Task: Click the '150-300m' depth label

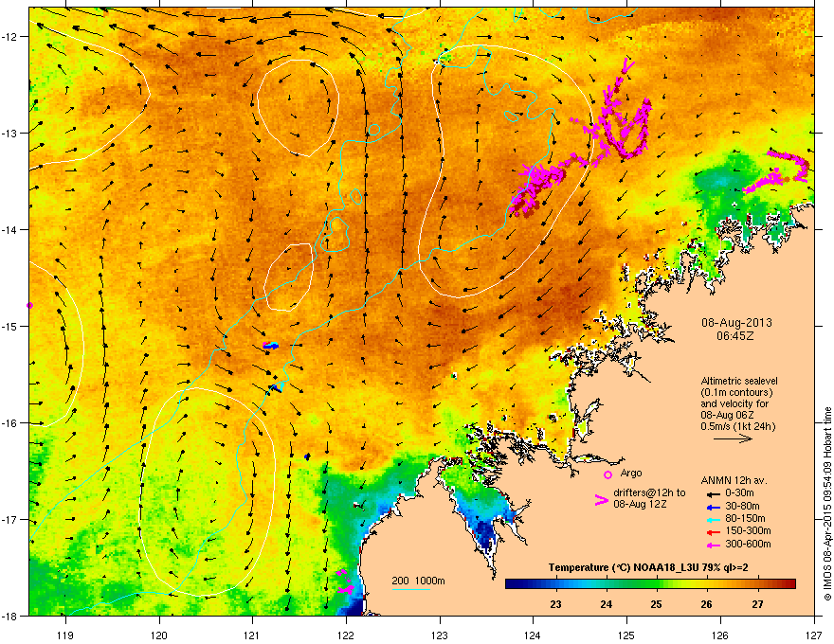Action: click(x=748, y=530)
